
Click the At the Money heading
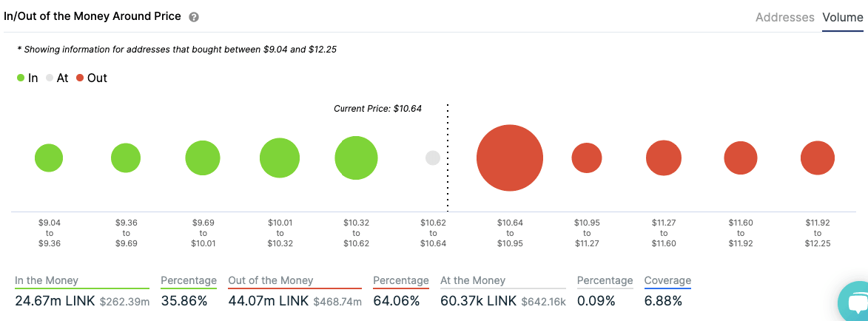(x=473, y=280)
